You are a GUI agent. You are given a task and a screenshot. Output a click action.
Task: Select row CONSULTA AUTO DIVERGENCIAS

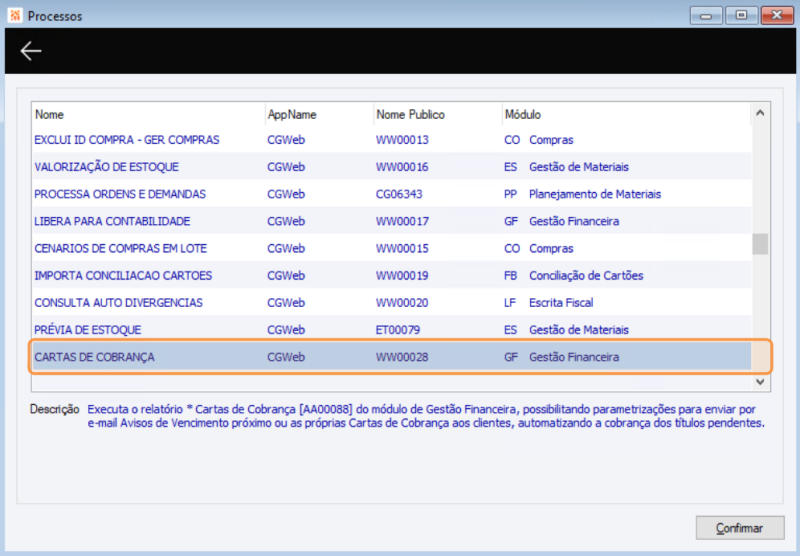click(x=391, y=302)
